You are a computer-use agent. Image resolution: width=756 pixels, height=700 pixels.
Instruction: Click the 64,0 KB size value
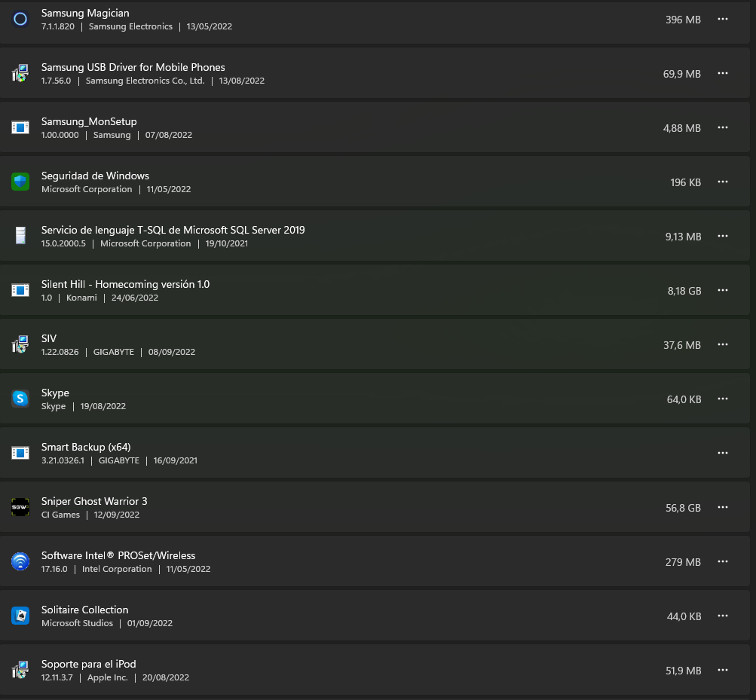click(x=684, y=399)
